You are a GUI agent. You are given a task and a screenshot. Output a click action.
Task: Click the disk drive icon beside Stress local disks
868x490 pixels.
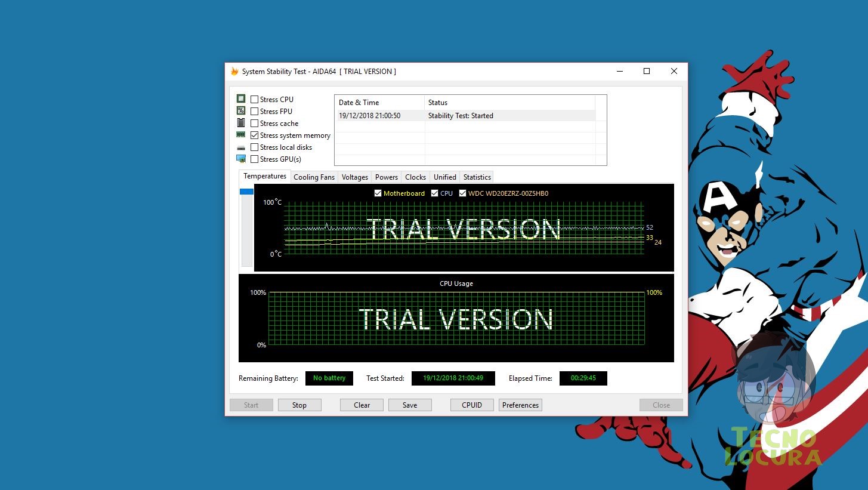coord(241,147)
